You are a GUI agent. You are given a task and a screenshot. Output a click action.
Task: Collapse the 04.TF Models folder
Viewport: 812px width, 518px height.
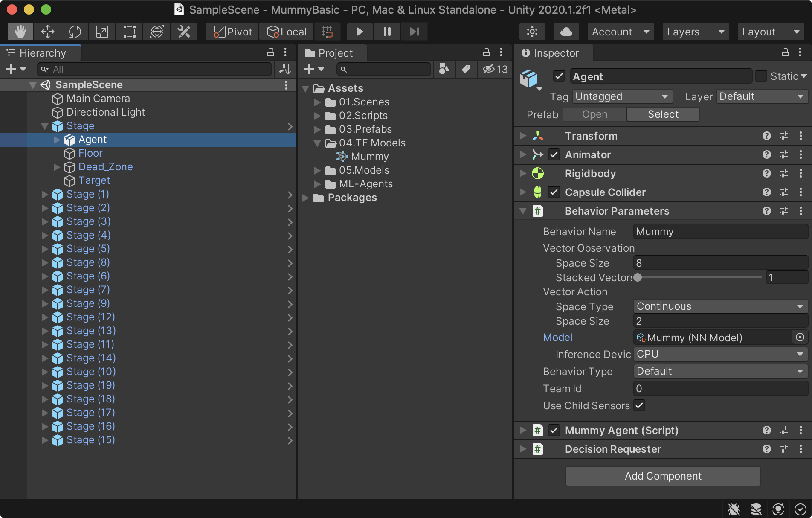tap(317, 143)
